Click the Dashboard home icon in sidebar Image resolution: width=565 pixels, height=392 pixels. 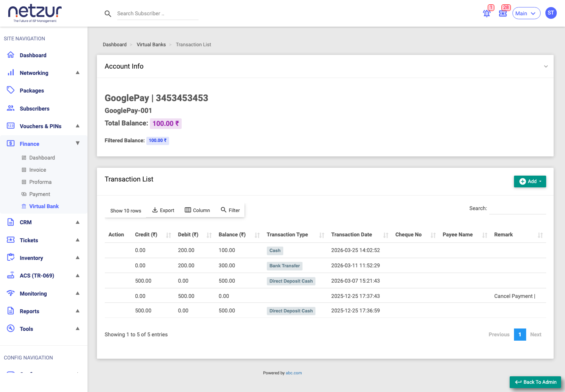point(11,55)
